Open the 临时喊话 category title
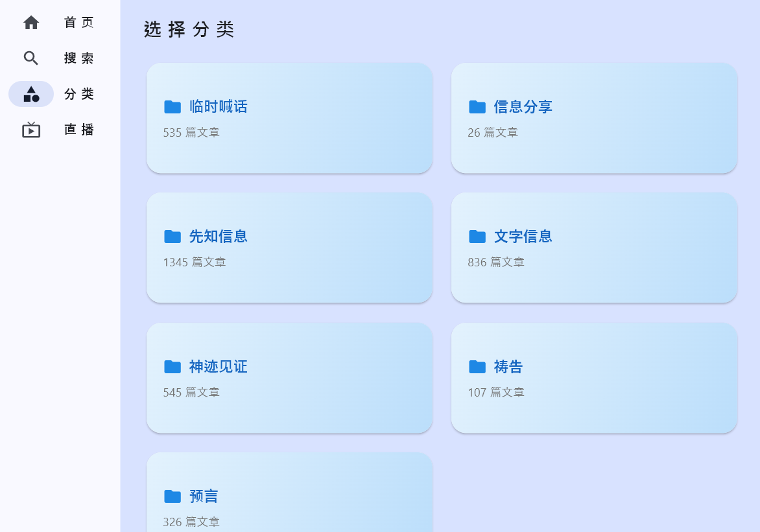Screen dimensions: 760x532 [x=219, y=107]
